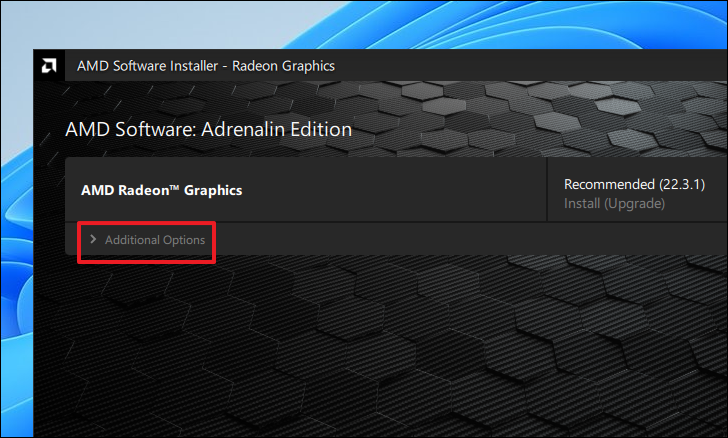Click Install (Upgrade) under Recommended
This screenshot has width=728, height=438.
(614, 203)
